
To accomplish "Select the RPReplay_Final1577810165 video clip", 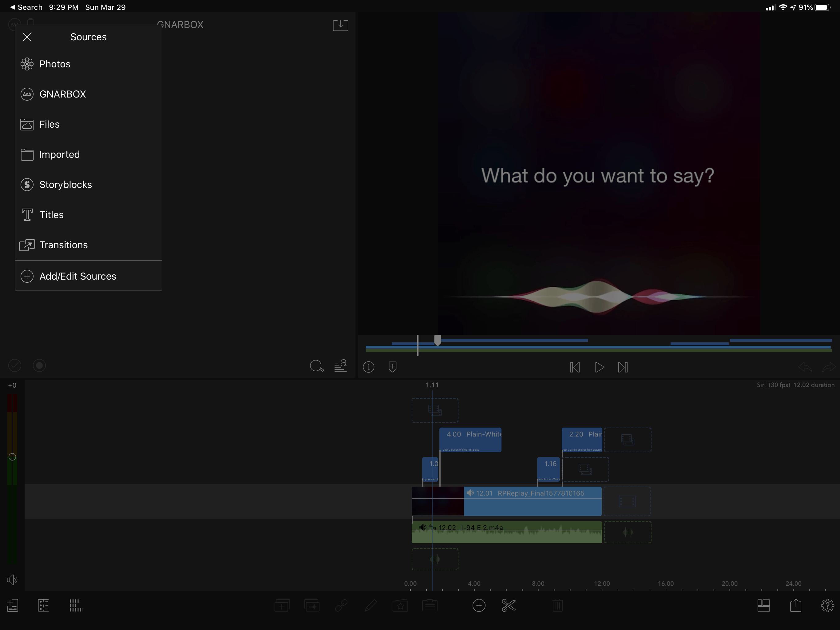I will pyautogui.click(x=507, y=501).
